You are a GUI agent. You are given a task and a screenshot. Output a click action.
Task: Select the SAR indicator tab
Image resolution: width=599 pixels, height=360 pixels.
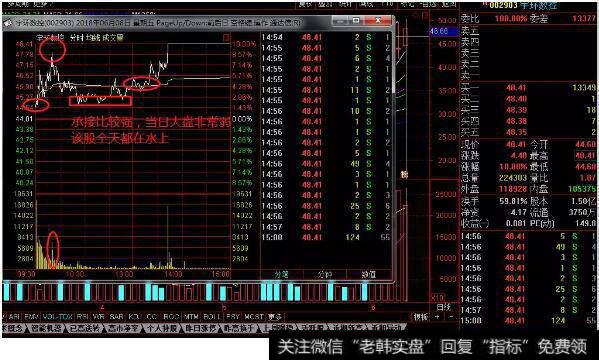(x=116, y=317)
